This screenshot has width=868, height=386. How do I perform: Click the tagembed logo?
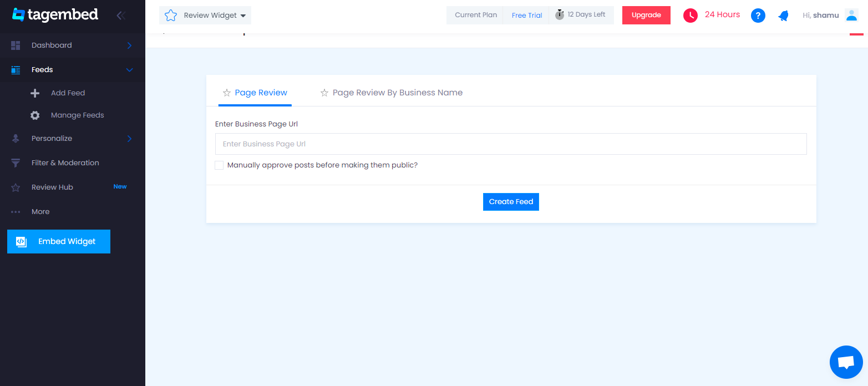55,15
